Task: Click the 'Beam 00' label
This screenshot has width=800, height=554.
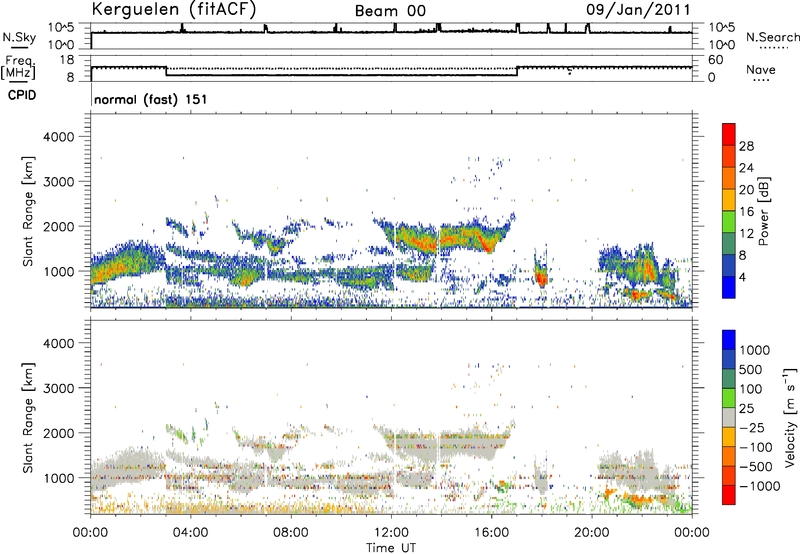Action: tap(390, 11)
